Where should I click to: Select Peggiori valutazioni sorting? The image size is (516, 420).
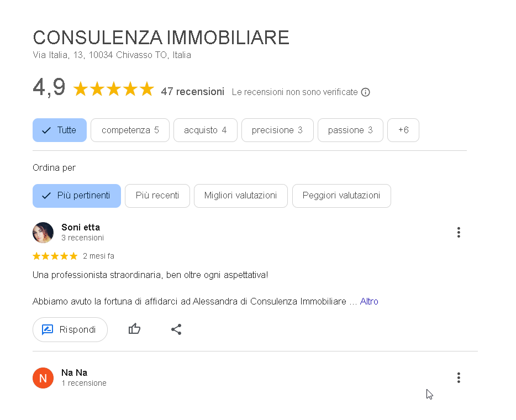(341, 196)
